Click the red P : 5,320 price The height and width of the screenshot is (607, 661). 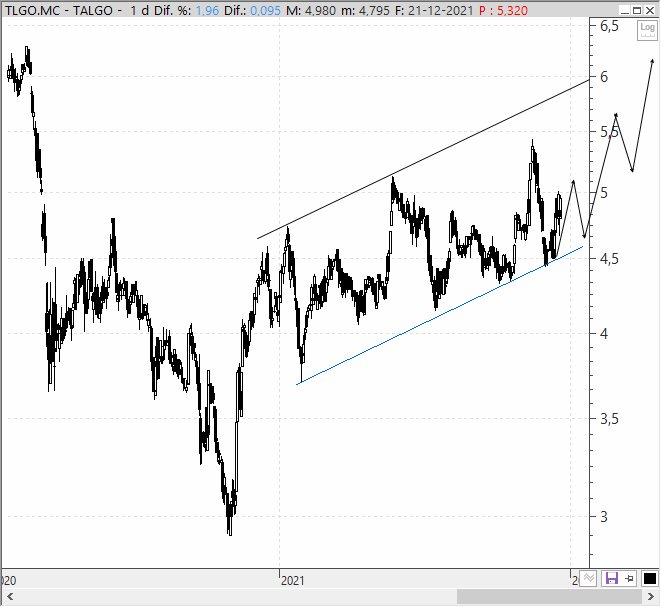coord(503,11)
